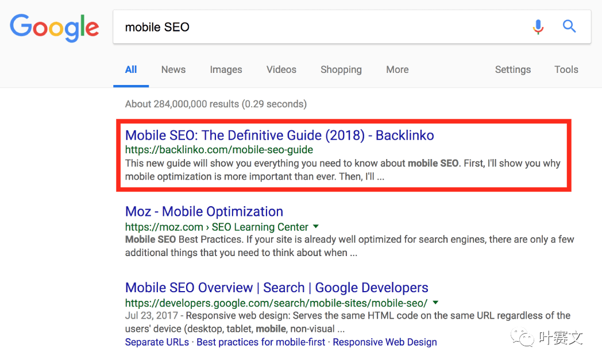The height and width of the screenshot is (364, 602).
Task: Select the All results tab
Action: (131, 69)
